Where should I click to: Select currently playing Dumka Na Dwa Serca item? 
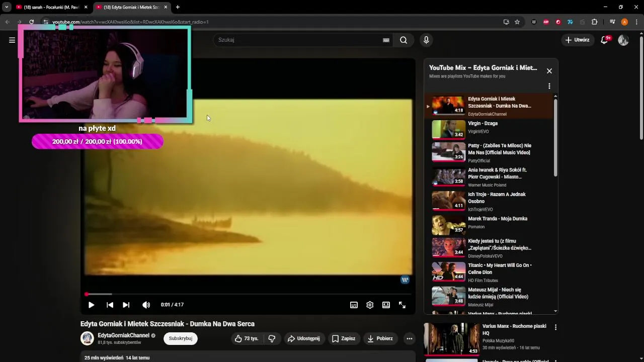point(489,106)
